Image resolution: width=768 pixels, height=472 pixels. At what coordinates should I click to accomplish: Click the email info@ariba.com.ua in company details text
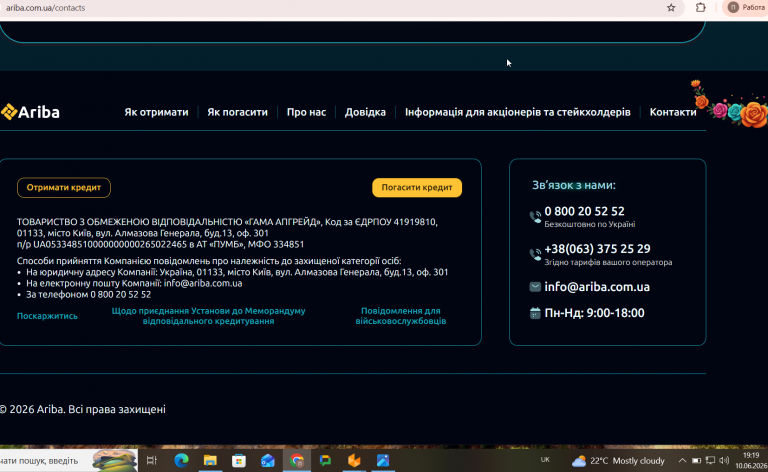pos(203,283)
